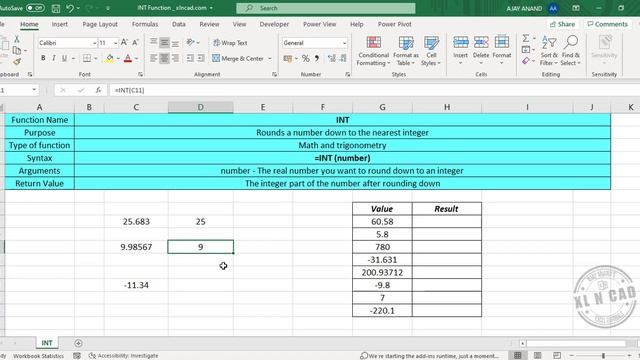This screenshot has width=640, height=360.
Task: Switch to Page Layout view
Action: click(538, 356)
